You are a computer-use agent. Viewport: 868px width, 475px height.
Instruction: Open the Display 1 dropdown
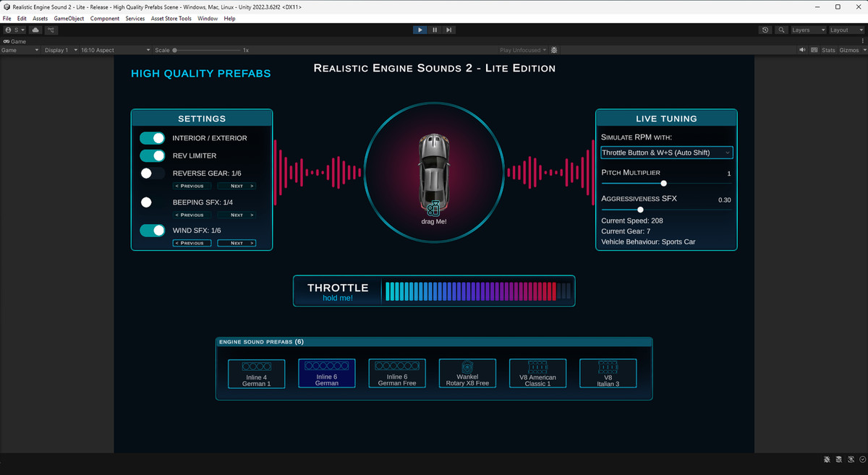coord(61,50)
